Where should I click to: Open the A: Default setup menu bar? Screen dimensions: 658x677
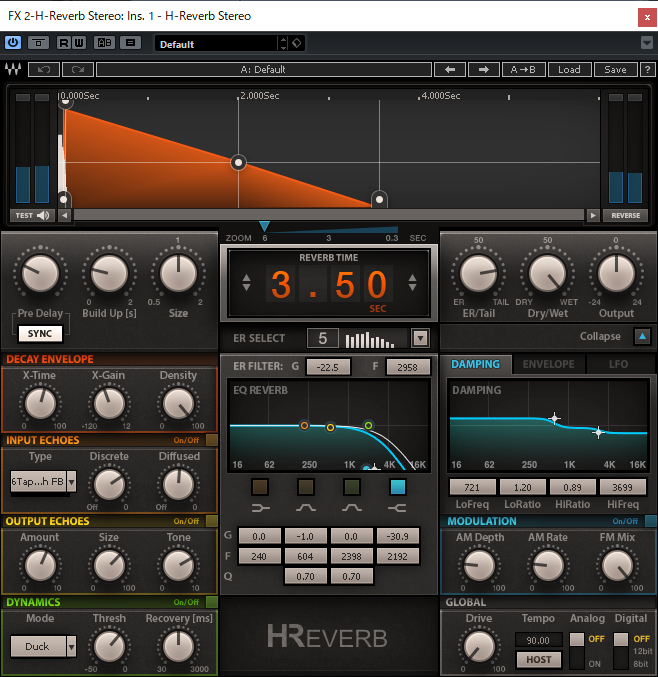264,70
